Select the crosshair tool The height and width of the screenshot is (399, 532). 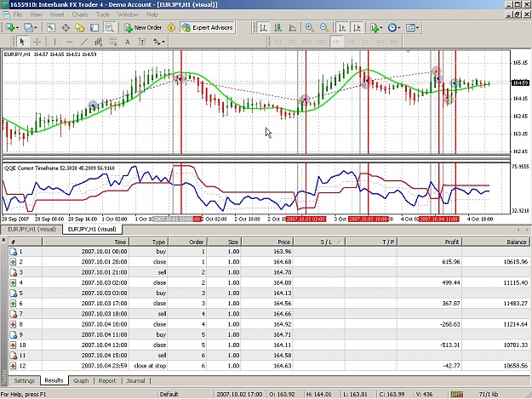(37, 42)
